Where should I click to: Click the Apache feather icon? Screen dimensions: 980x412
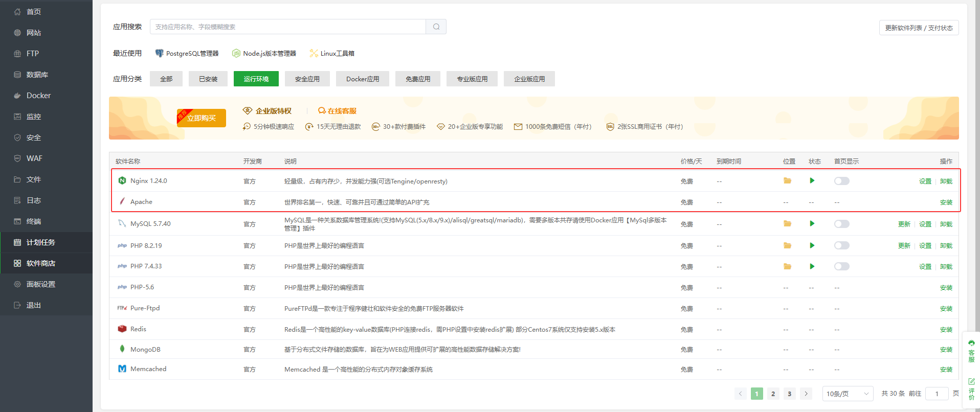point(122,201)
